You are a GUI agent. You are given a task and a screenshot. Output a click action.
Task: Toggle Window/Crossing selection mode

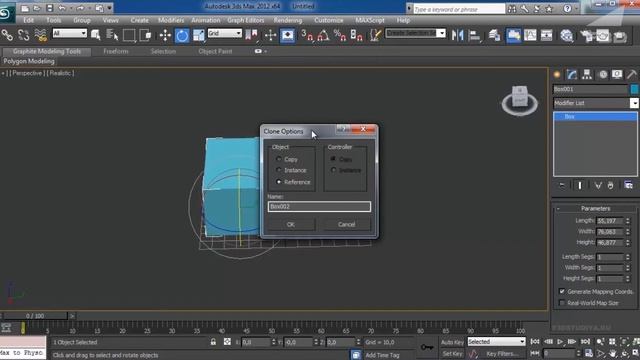pos(146,36)
